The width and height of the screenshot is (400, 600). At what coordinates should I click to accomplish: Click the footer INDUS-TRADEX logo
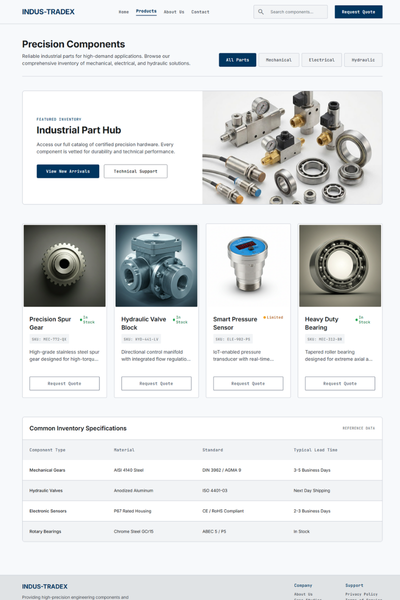(x=44, y=586)
